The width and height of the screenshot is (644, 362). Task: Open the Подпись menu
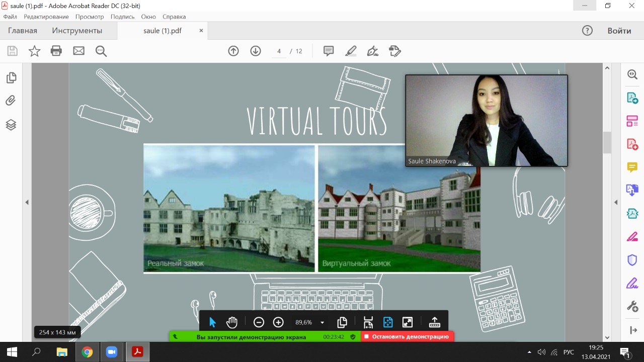point(123,17)
